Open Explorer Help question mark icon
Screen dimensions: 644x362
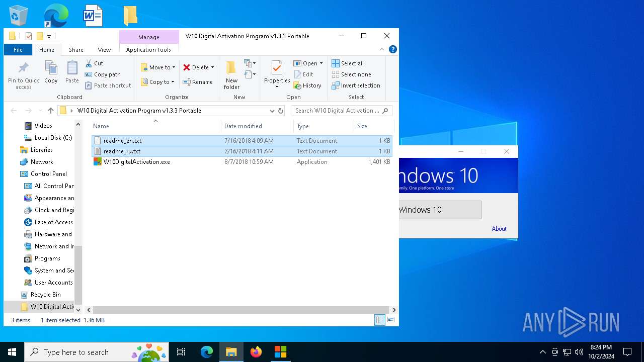click(x=393, y=49)
